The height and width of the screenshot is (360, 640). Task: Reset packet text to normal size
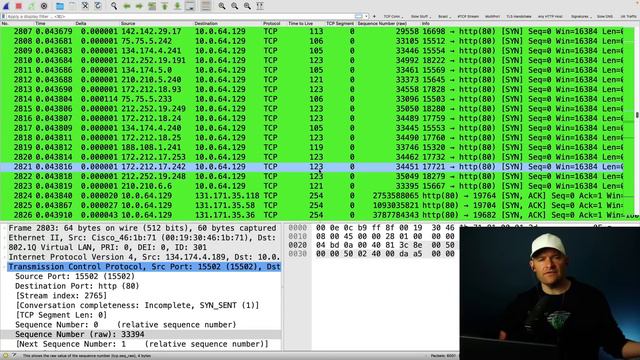[247, 6]
